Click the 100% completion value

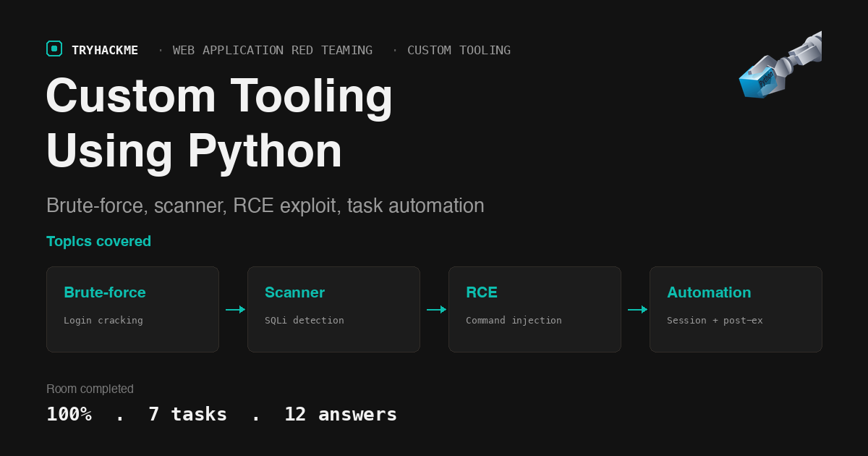click(x=69, y=414)
